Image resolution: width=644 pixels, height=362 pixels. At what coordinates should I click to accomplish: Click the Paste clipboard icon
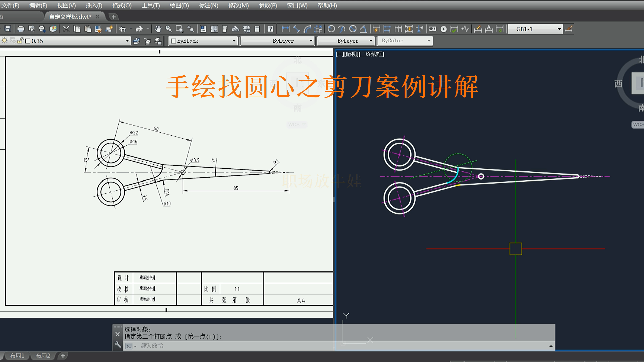88,29
